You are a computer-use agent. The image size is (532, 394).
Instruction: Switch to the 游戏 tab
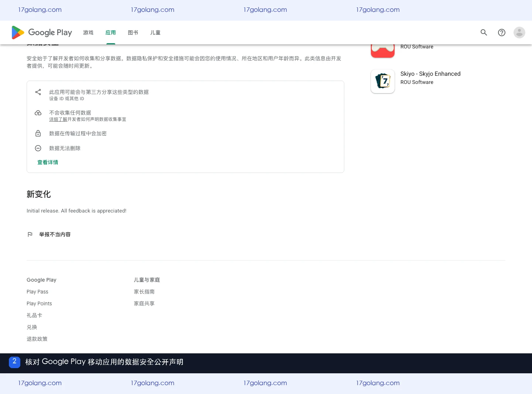tap(88, 33)
